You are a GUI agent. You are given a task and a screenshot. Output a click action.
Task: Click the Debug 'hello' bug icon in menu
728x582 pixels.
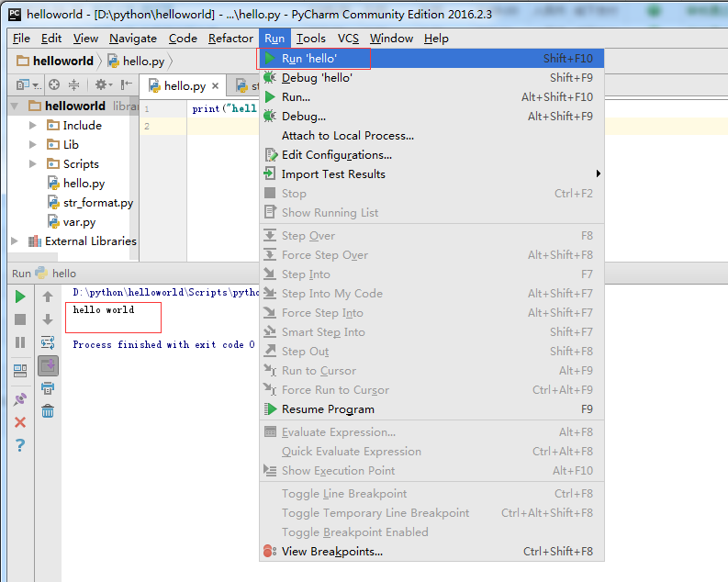click(270, 77)
